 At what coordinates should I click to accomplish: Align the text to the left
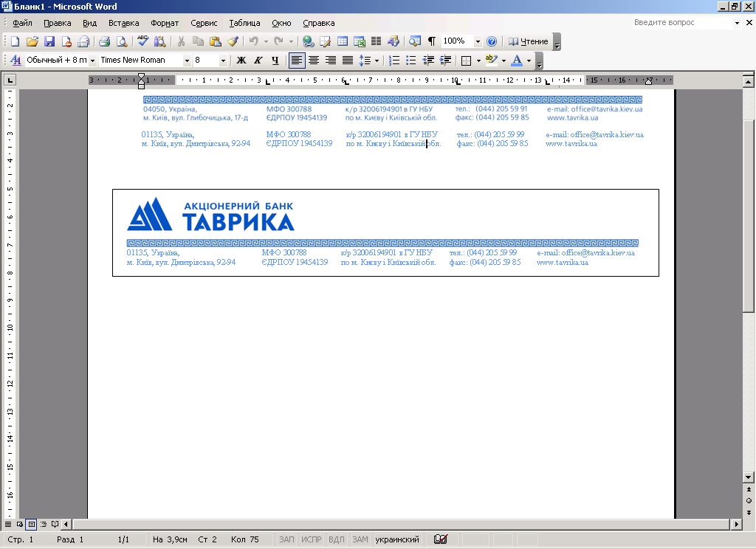point(297,61)
